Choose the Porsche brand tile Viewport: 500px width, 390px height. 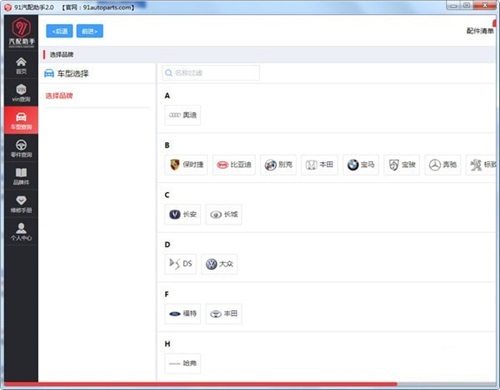(x=186, y=165)
